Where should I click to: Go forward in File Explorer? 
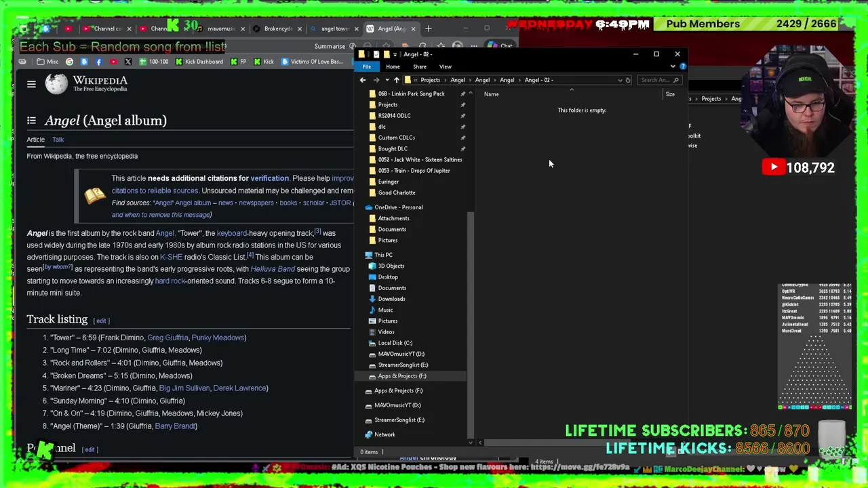[376, 80]
